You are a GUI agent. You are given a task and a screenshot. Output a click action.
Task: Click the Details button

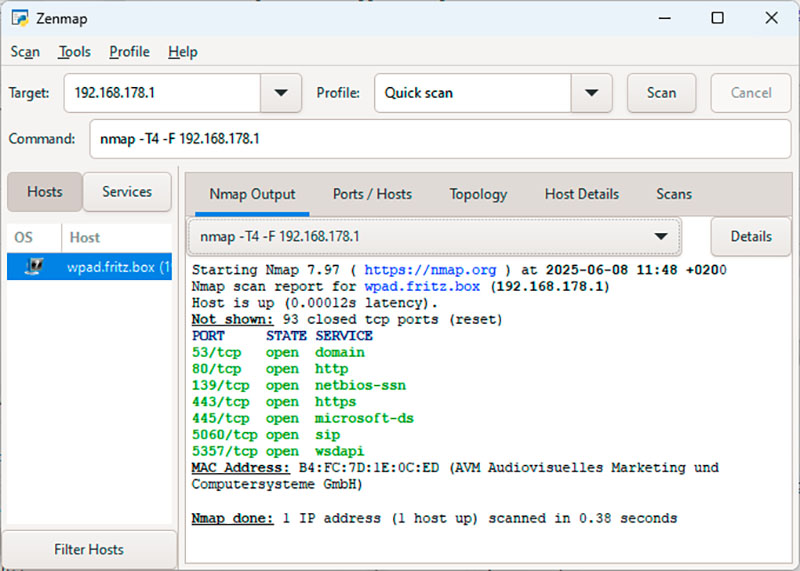click(751, 236)
